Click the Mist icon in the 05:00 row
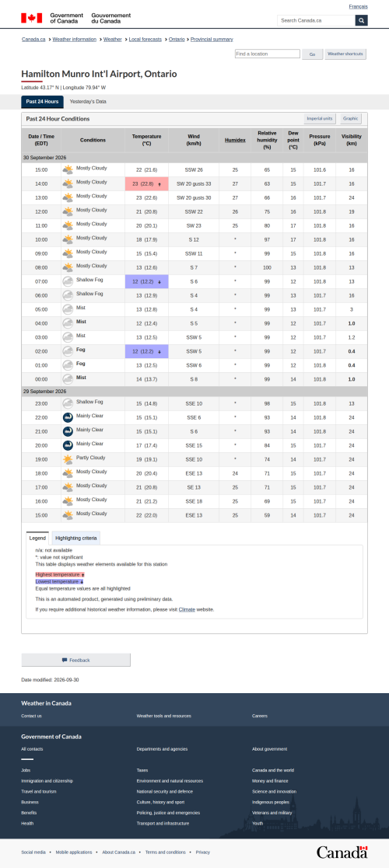Viewport: 389px width, 868px height. 68,309
